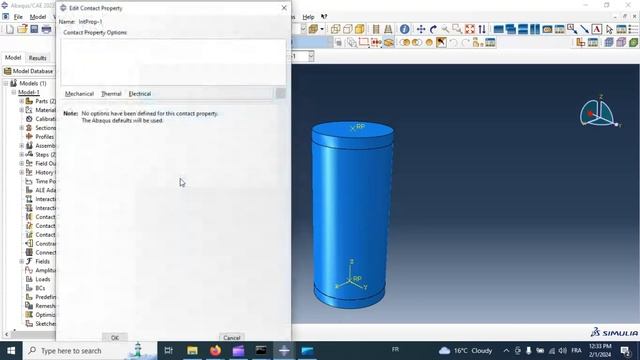Screen dimensions: 640x360
Task: Click the open folder toolbar icon
Action: click(x=22, y=29)
